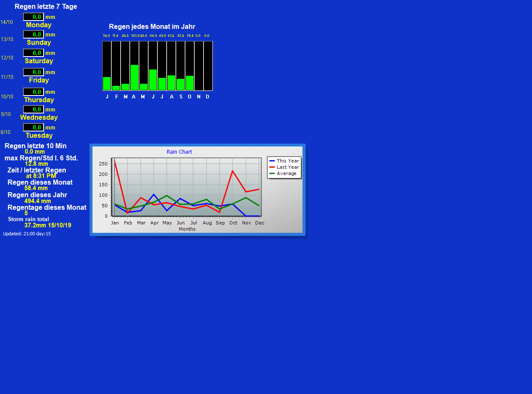Click the 'Regen jedes Monat im Jahr' heading
The width and height of the screenshot is (532, 394).
coord(152,26)
